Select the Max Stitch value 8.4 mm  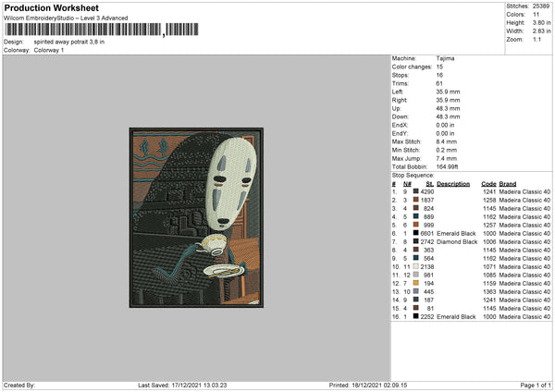coord(447,141)
